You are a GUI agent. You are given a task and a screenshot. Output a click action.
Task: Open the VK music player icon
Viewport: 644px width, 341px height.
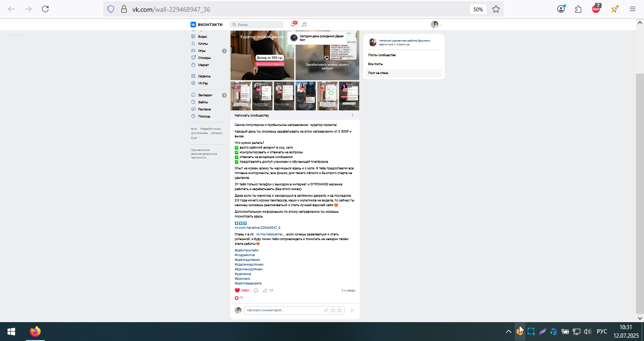click(x=304, y=25)
